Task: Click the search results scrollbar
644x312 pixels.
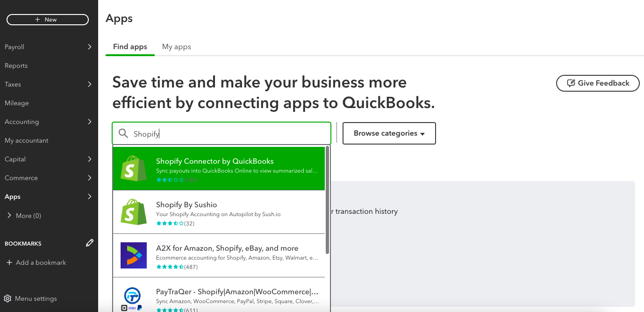Action: [x=328, y=200]
